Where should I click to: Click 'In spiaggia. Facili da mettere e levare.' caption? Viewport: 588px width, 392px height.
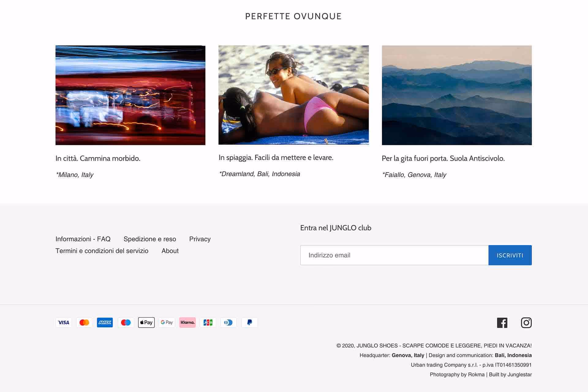[x=276, y=157]
